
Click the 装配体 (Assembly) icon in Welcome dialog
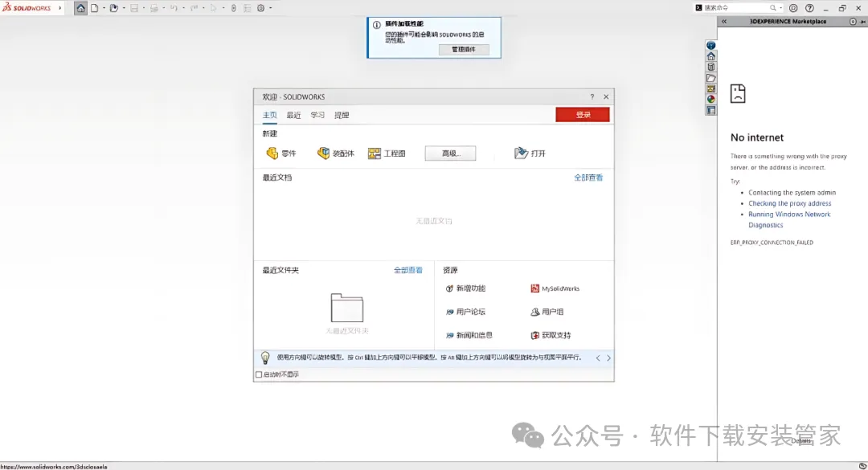(323, 153)
